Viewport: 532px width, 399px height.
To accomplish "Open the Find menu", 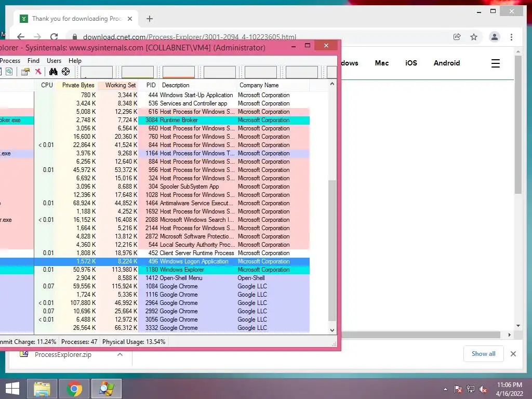I will pos(33,61).
